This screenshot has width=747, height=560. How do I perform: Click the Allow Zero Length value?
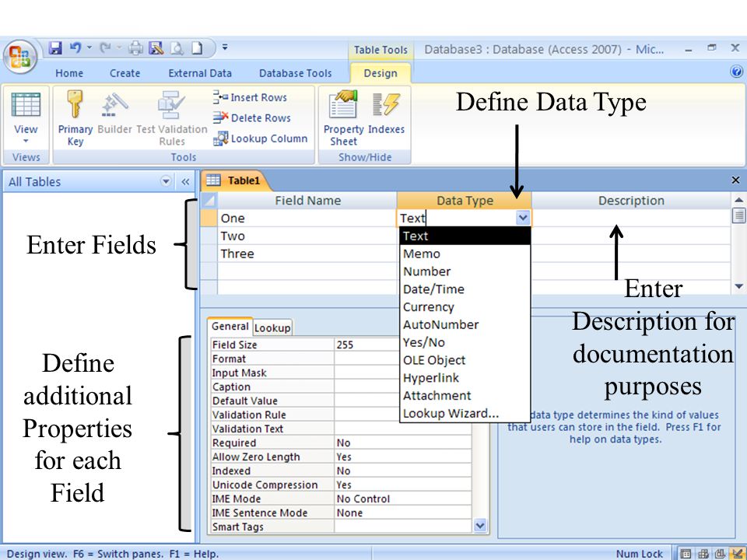pos(403,457)
